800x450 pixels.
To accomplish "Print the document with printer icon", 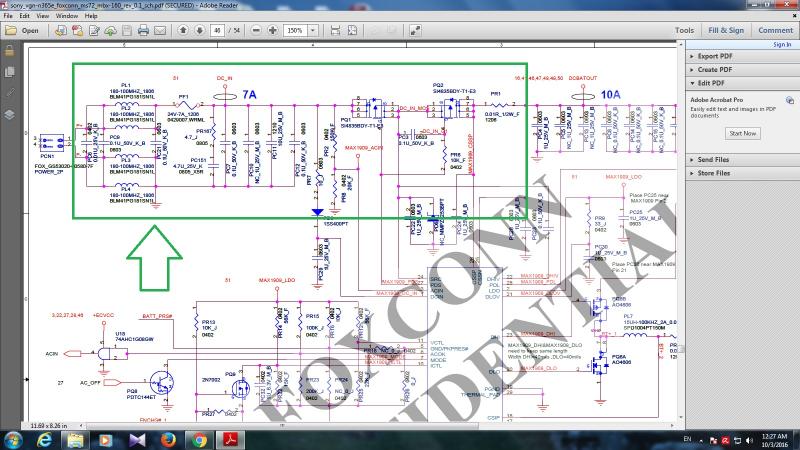I will coord(143,31).
